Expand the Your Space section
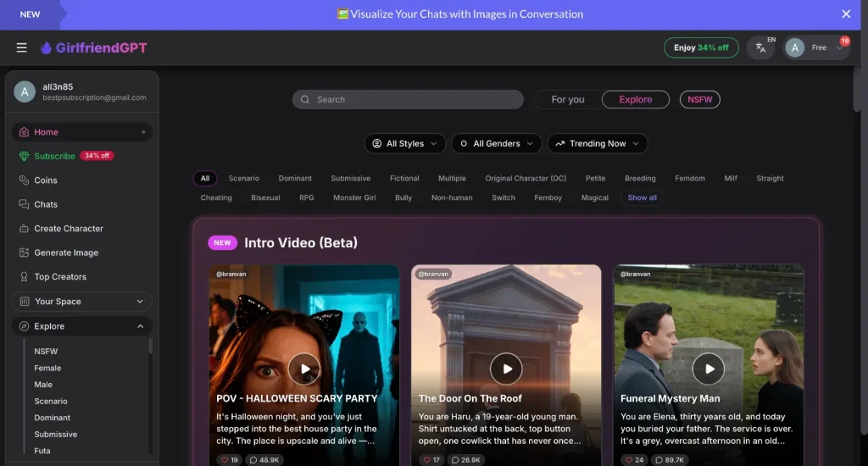 click(x=81, y=301)
